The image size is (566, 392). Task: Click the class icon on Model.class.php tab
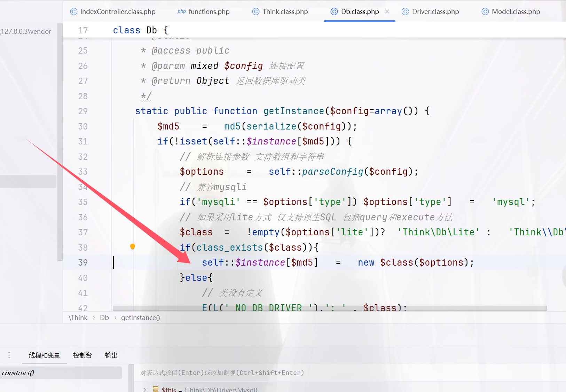pos(485,11)
